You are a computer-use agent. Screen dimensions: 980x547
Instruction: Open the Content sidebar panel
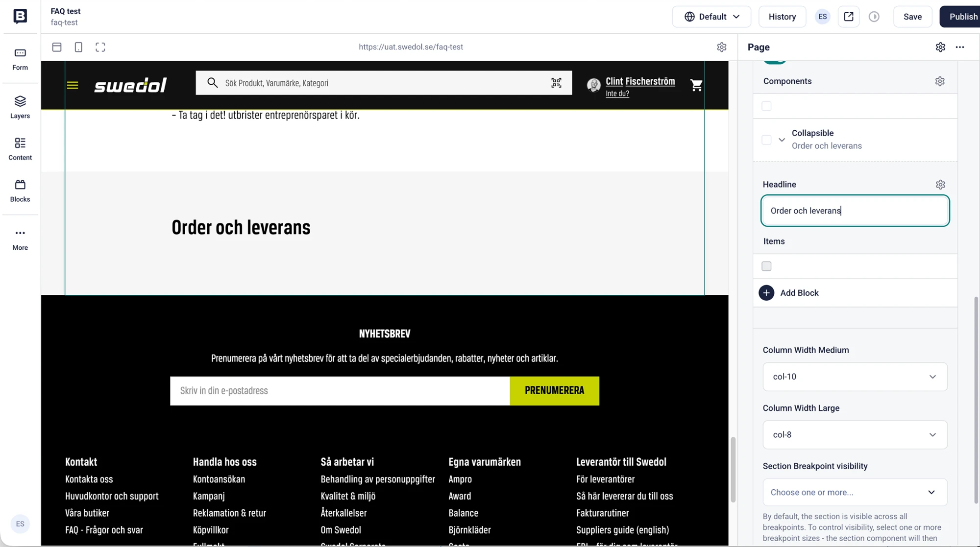pyautogui.click(x=20, y=149)
